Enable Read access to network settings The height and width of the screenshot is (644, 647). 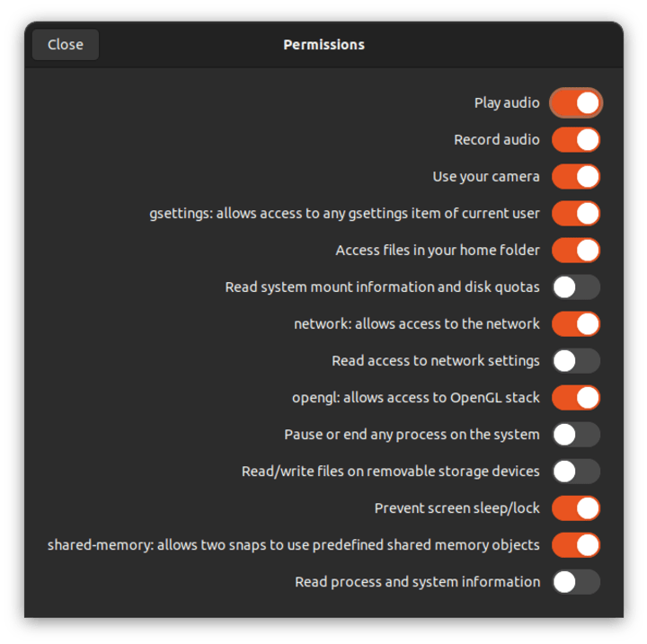[x=576, y=361]
